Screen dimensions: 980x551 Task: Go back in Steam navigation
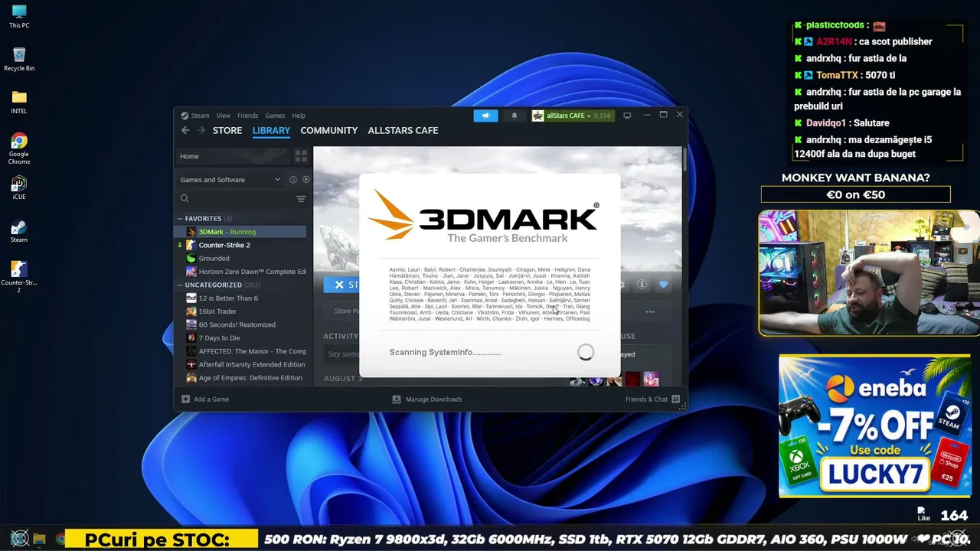tap(185, 130)
